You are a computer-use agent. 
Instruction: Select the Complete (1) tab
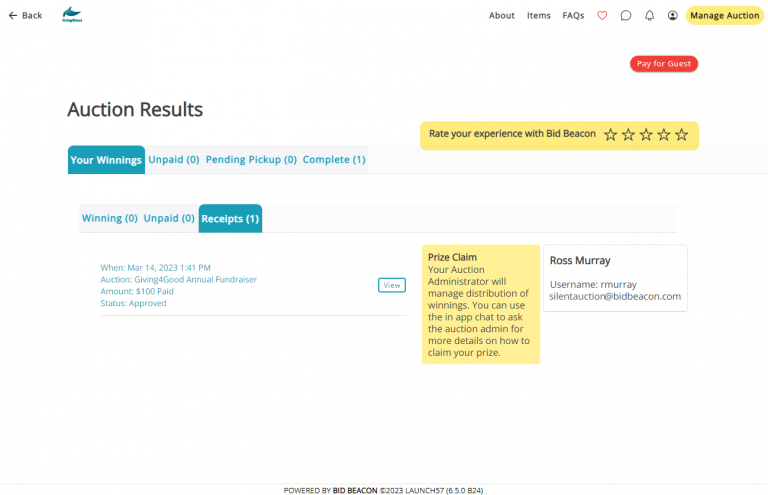334,160
